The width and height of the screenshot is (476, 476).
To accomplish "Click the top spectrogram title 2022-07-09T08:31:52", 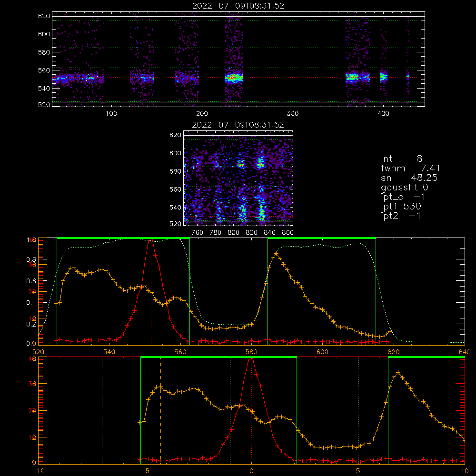I will 238,6.
